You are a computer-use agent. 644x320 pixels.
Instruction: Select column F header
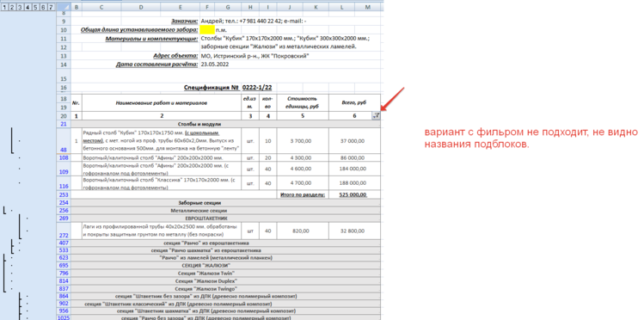pos(207,8)
